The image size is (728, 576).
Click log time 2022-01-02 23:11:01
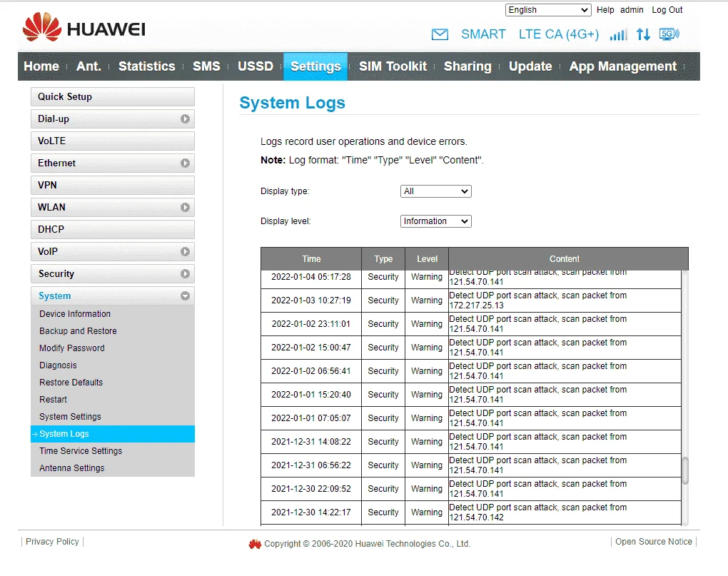click(x=311, y=324)
